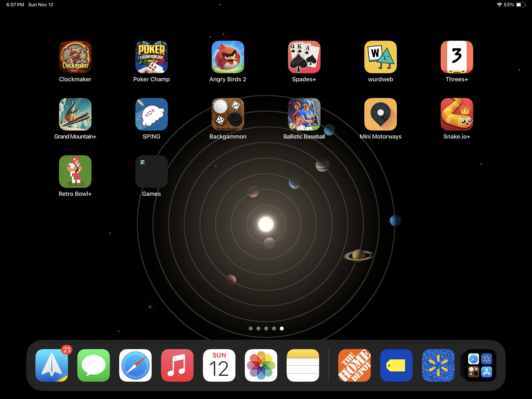Tap the Spades+ card game icon
The height and width of the screenshot is (399, 532).
click(x=304, y=57)
